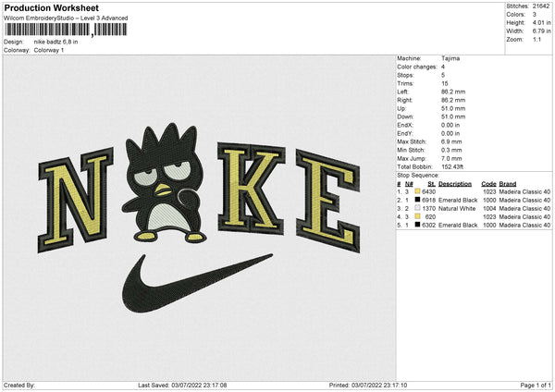Click the 'Colorway 1' value

[49, 50]
